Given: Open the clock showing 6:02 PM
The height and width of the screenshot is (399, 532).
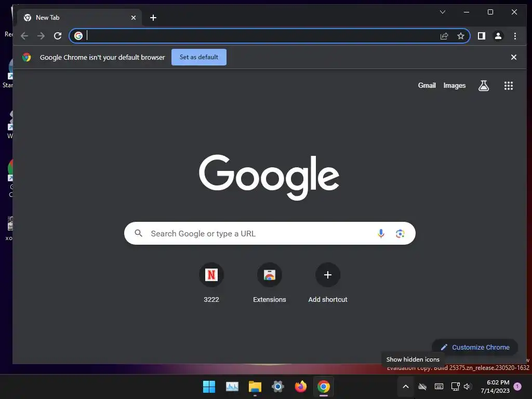Looking at the screenshot, I should [495, 387].
